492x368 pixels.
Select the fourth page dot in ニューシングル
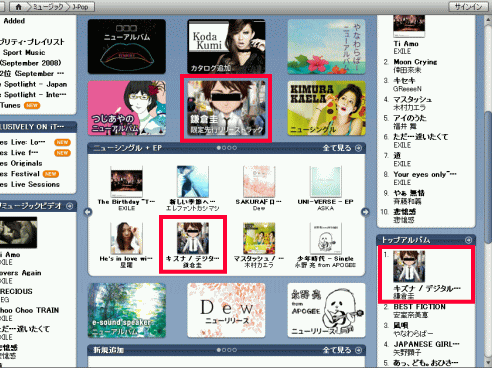[x=235, y=148]
